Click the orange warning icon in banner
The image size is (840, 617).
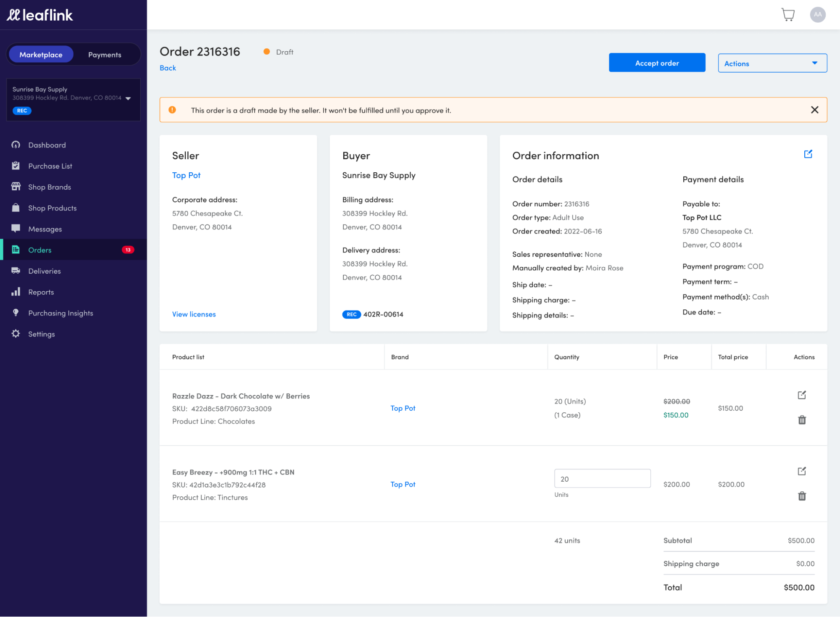pyautogui.click(x=172, y=110)
